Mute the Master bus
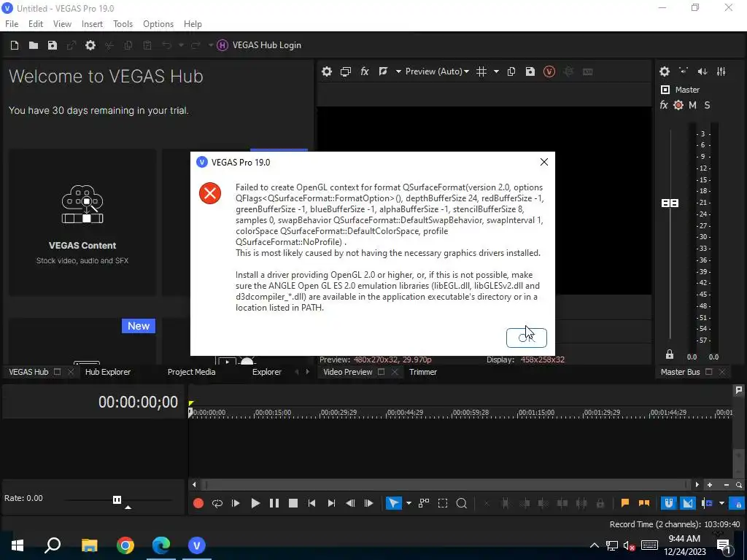 click(693, 105)
